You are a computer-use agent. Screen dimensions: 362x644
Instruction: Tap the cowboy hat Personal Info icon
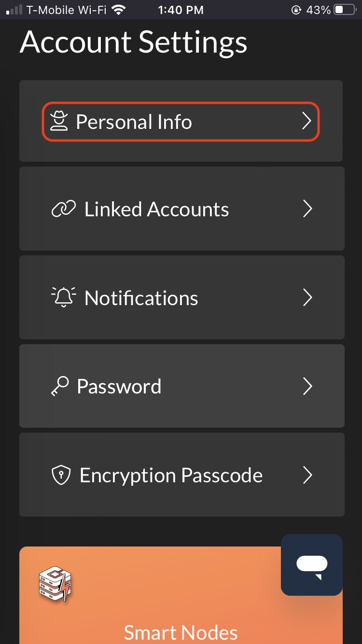click(59, 121)
